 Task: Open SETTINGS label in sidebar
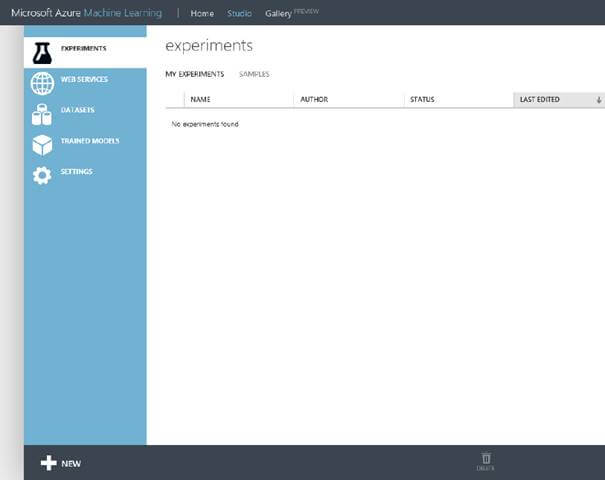click(x=76, y=172)
